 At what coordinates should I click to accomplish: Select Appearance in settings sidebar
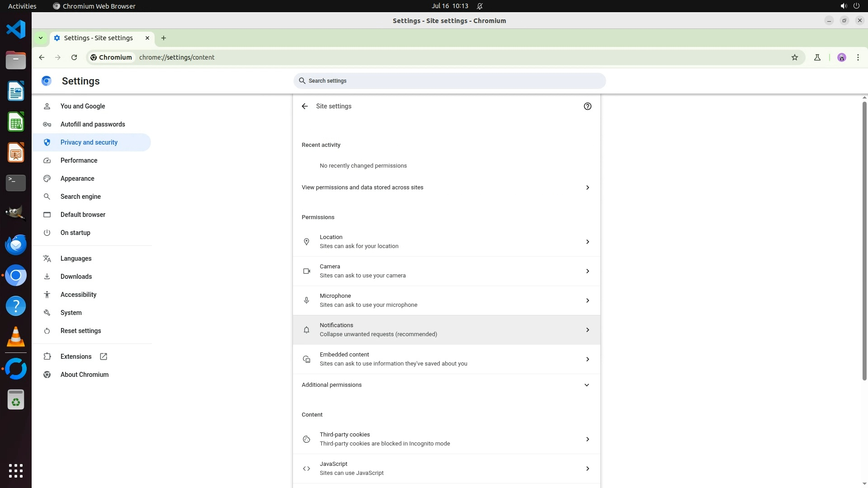tap(77, 178)
